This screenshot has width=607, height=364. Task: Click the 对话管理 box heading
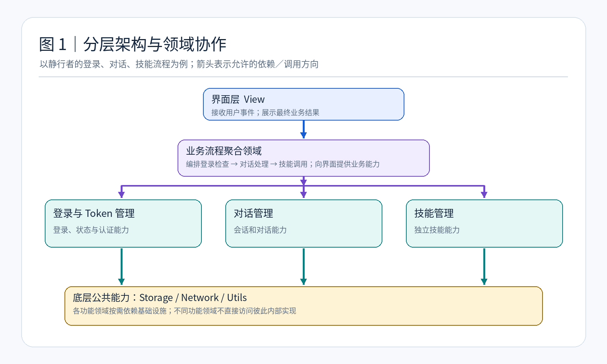(x=253, y=213)
